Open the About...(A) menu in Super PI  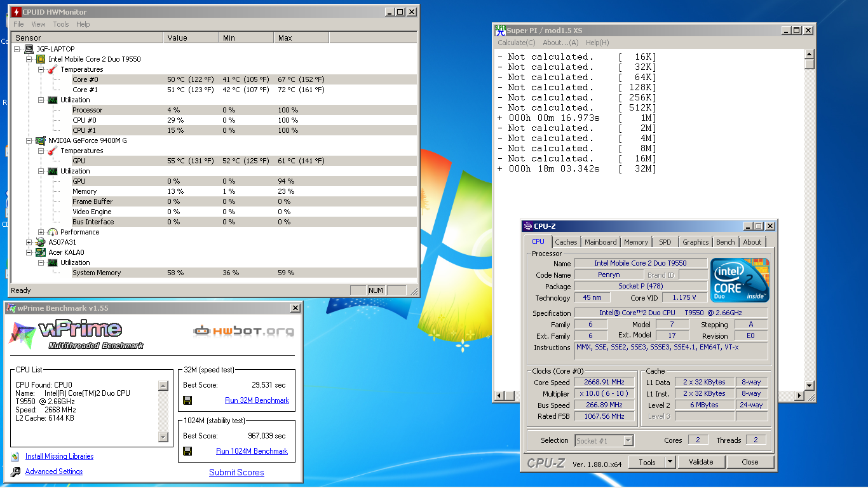560,43
